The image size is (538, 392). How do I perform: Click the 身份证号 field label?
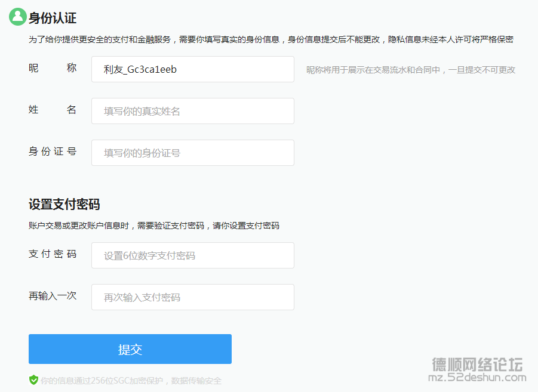coord(53,152)
